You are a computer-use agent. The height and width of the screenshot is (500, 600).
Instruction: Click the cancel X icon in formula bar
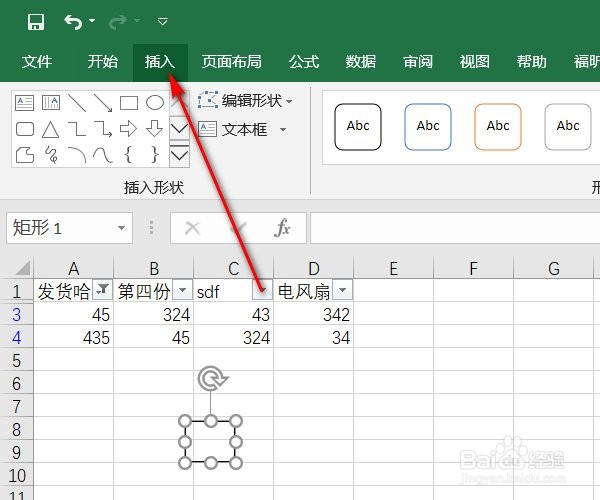click(x=192, y=228)
